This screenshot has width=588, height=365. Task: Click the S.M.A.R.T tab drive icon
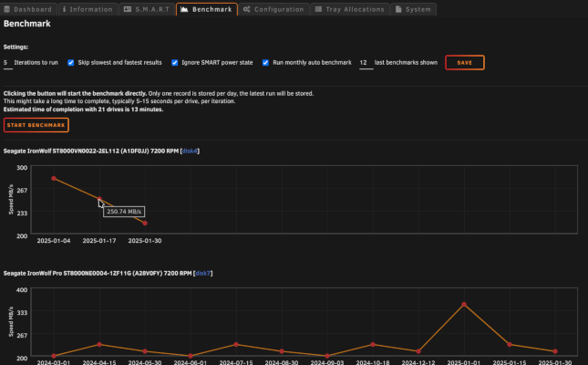click(128, 9)
